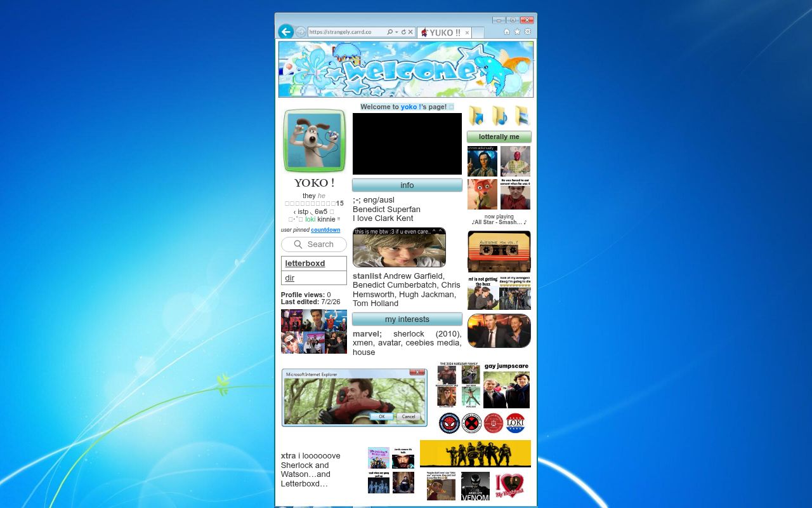This screenshot has width=812, height=508.
Task: Click the blue browser back arrow
Action: pos(285,32)
